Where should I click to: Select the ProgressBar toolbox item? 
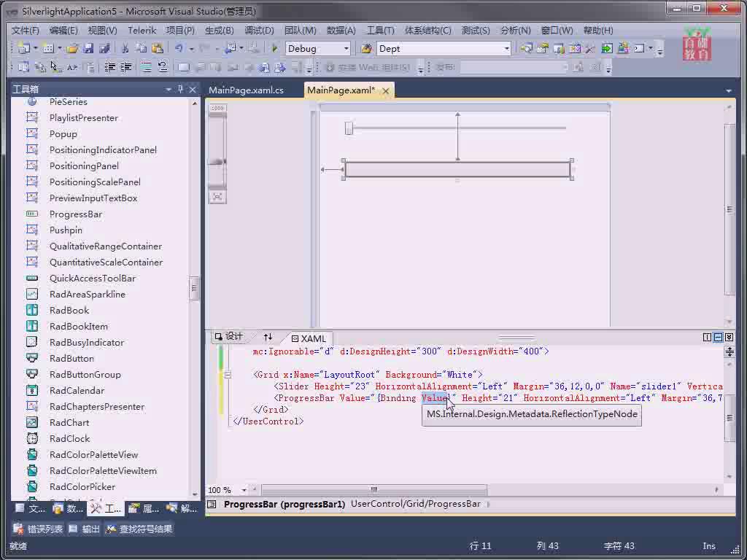[76, 214]
